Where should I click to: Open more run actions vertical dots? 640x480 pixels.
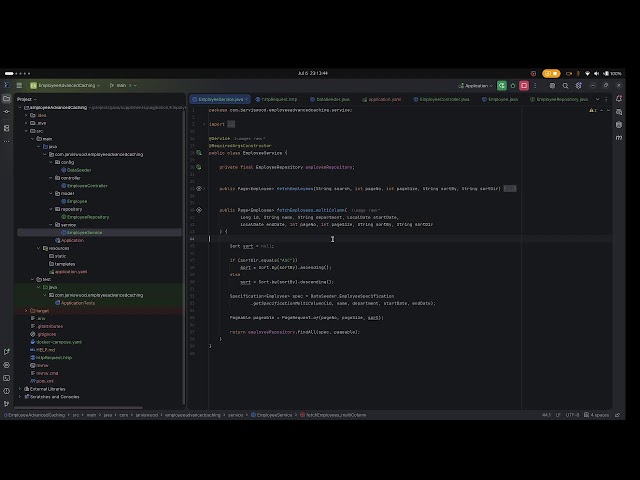click(535, 85)
